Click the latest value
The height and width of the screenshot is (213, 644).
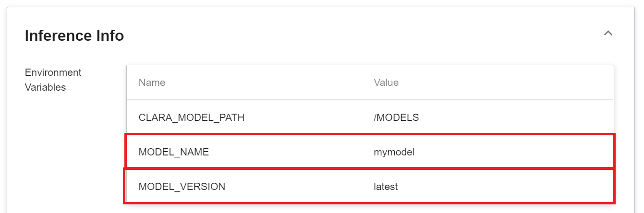pos(386,187)
